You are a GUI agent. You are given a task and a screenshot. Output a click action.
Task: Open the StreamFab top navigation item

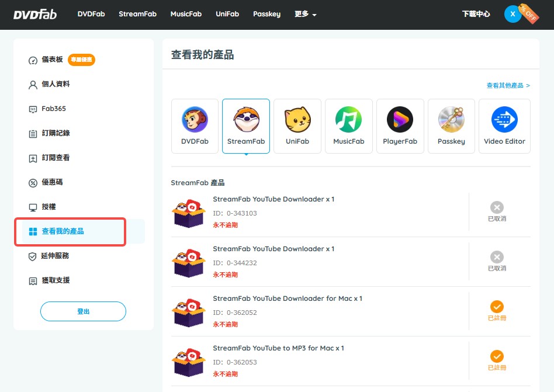(137, 14)
